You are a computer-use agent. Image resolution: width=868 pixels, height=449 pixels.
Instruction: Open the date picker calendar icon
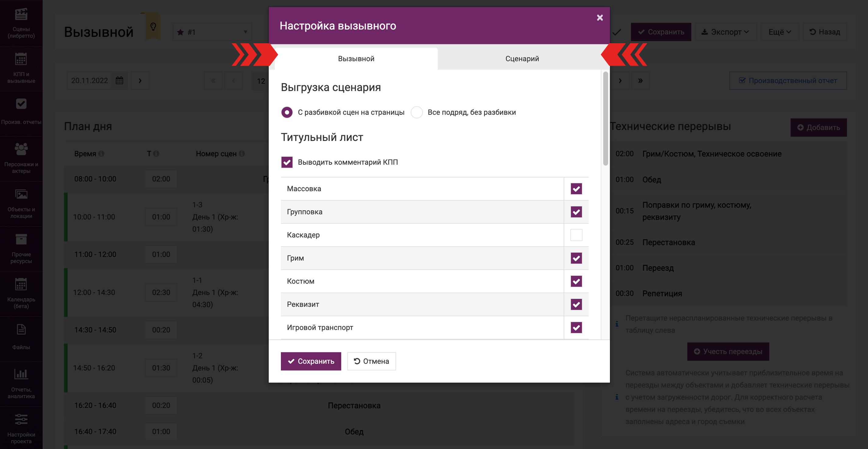tap(119, 80)
